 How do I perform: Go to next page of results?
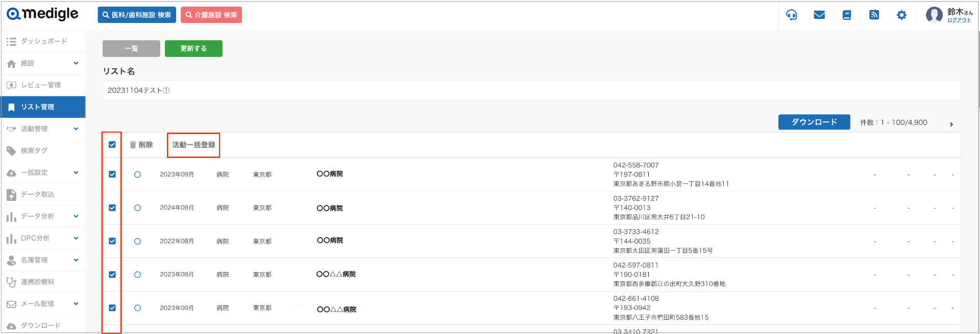pos(951,124)
